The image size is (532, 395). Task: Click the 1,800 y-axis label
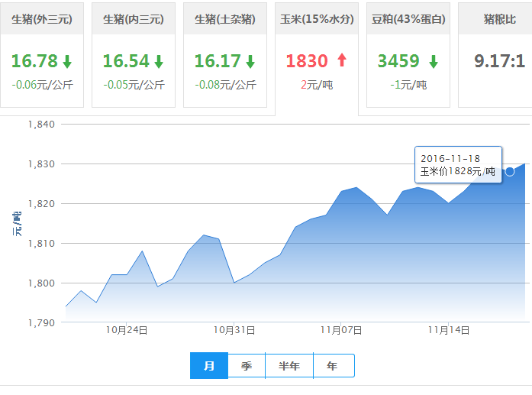pos(41,283)
